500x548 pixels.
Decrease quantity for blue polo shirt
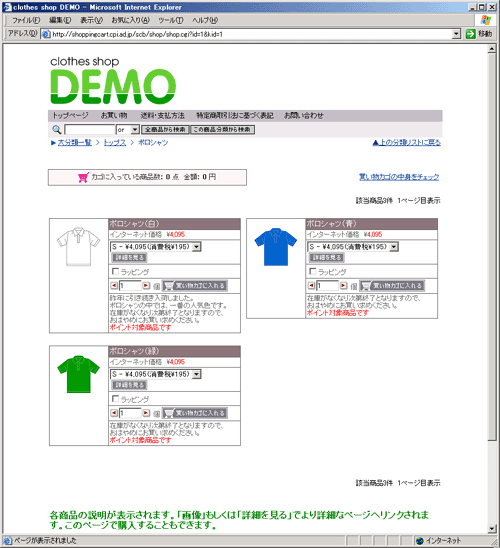311,286
